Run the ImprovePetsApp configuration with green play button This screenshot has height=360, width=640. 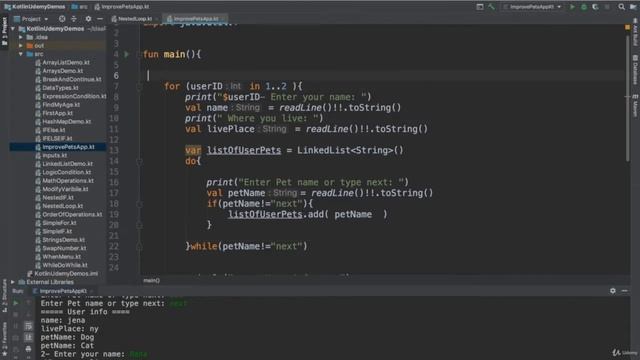click(x=572, y=7)
